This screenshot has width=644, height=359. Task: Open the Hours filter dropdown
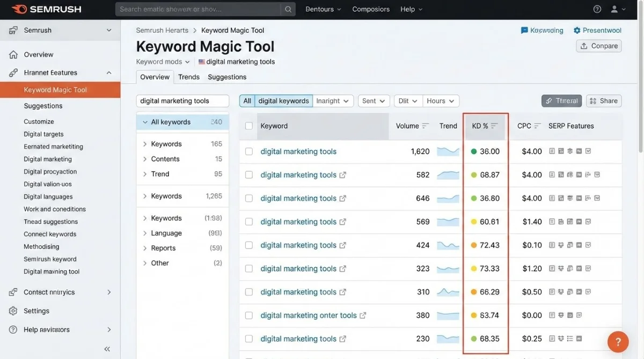(x=440, y=100)
